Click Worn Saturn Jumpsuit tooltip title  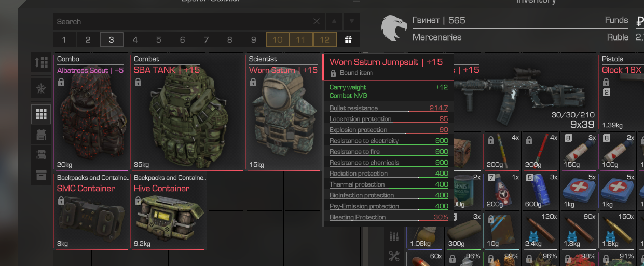pos(386,62)
